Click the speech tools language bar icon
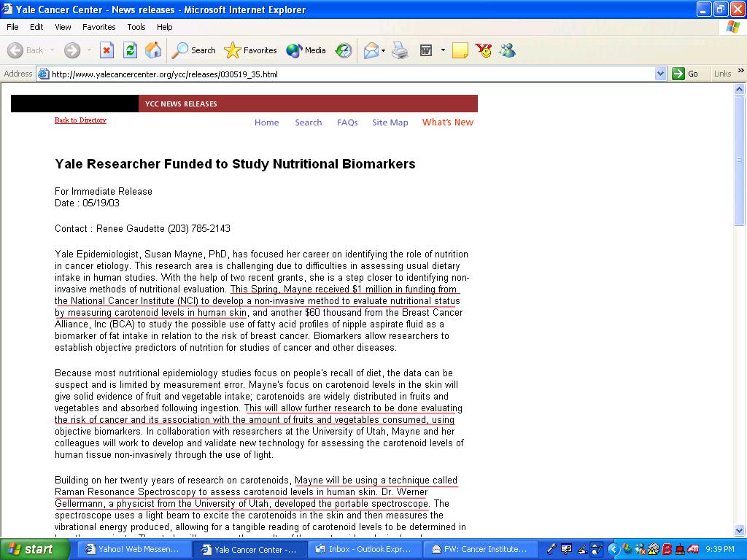The width and height of the screenshot is (747, 560). point(566,549)
